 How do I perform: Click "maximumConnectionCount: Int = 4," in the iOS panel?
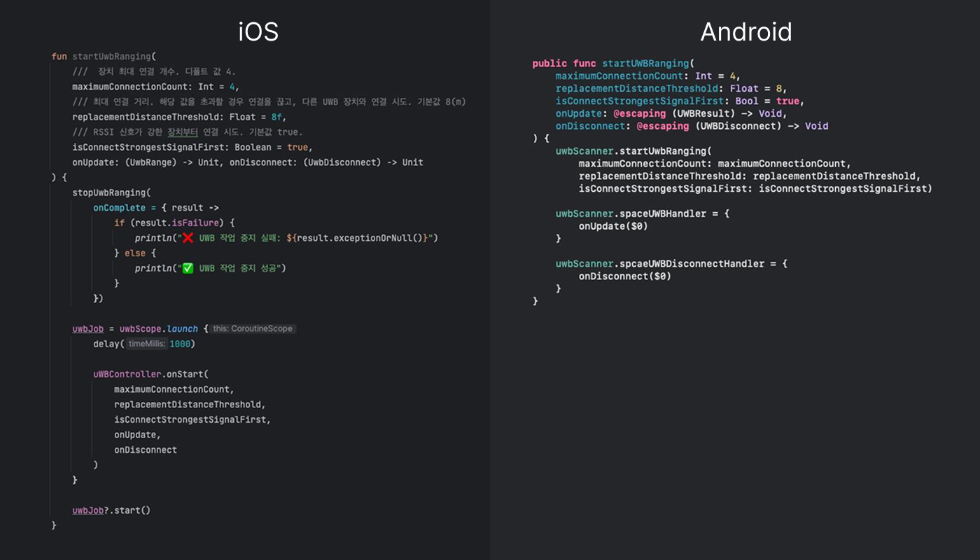click(156, 87)
